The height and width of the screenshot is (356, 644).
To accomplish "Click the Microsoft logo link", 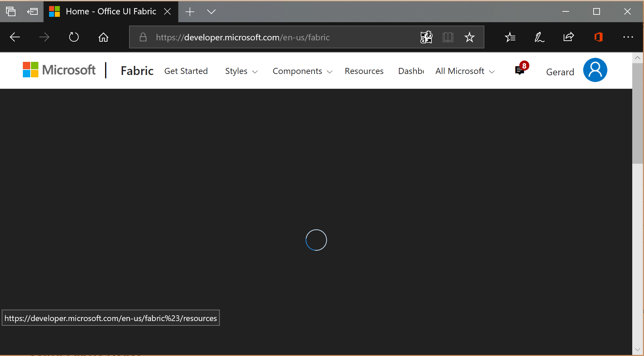I will 59,70.
